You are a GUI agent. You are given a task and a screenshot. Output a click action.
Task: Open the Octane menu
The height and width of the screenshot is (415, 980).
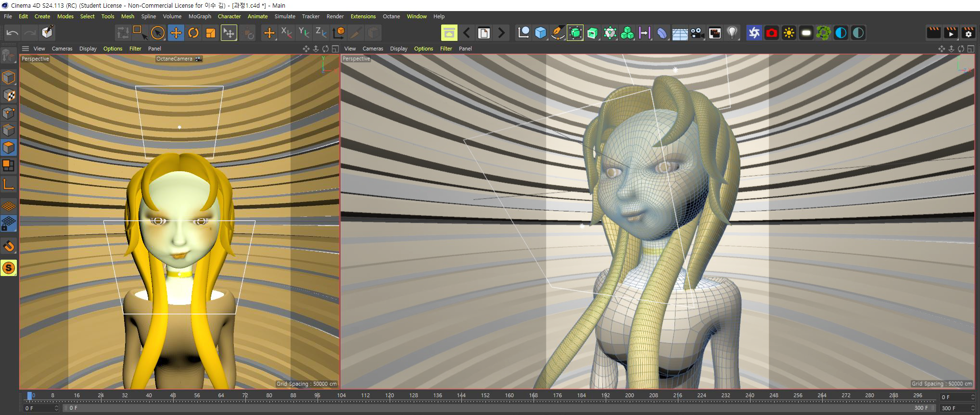391,16
